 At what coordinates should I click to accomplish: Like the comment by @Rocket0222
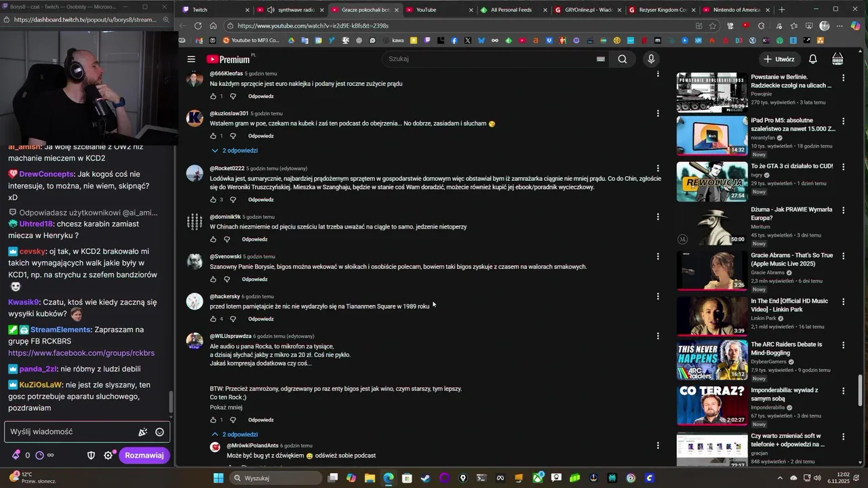[x=213, y=200]
